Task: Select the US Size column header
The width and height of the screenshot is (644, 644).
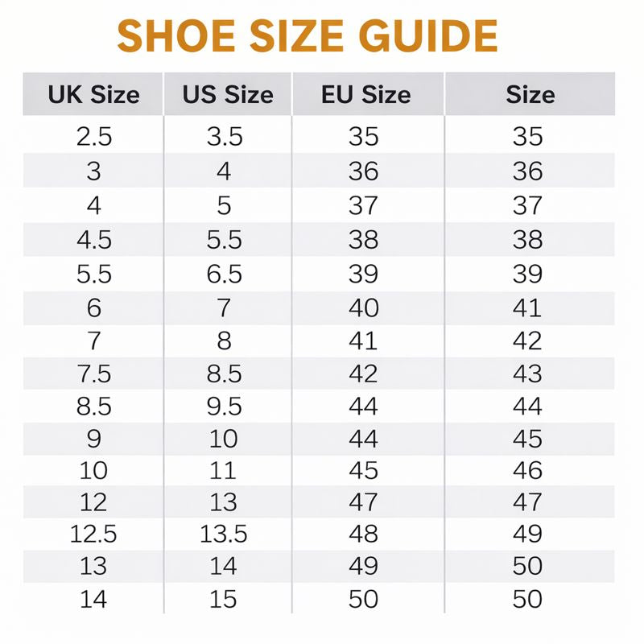Action: coord(228,95)
